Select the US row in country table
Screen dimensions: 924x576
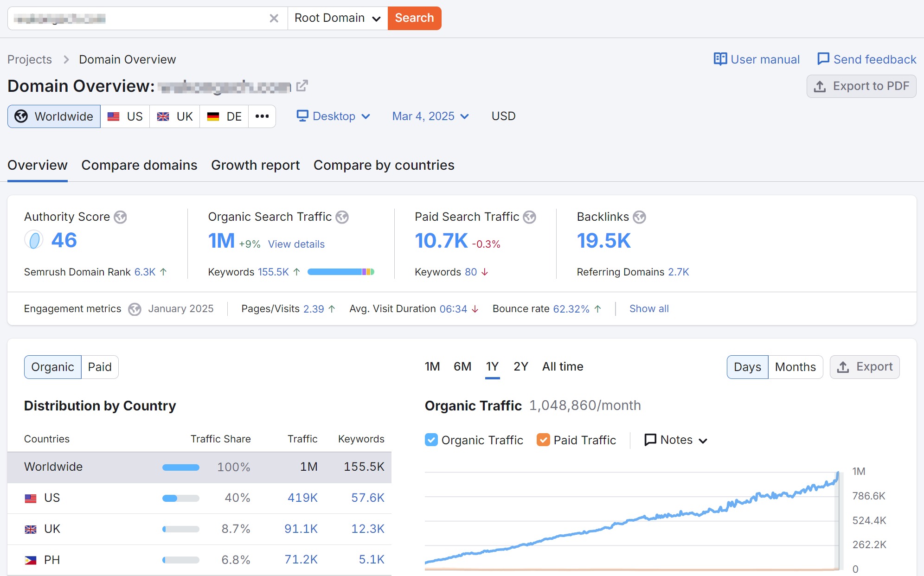[x=199, y=498]
